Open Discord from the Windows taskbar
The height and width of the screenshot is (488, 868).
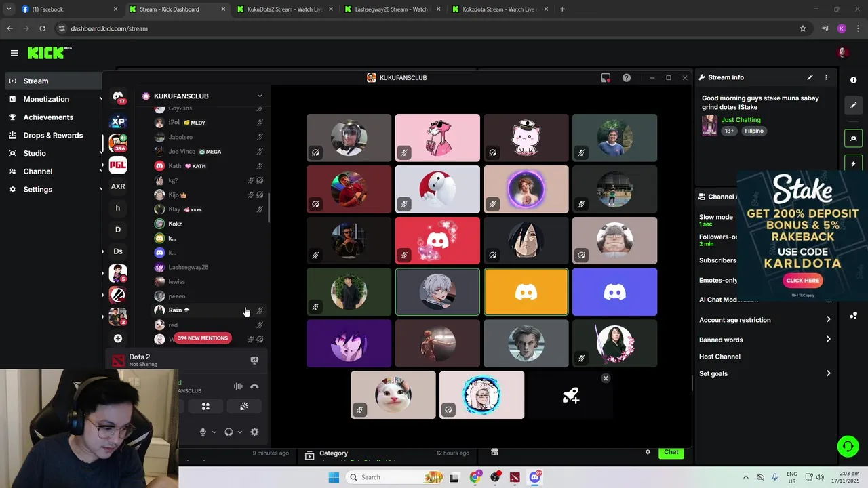tap(534, 477)
